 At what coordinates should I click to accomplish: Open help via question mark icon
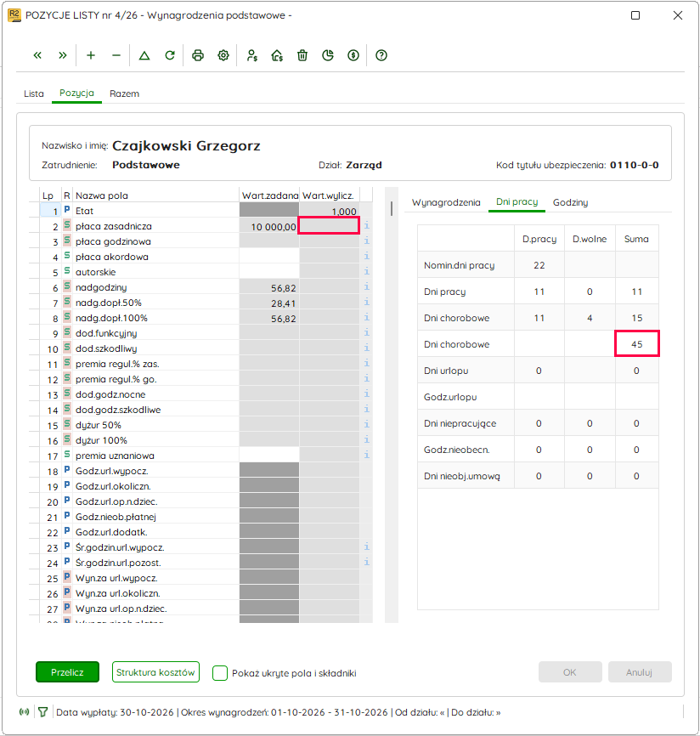coord(381,55)
